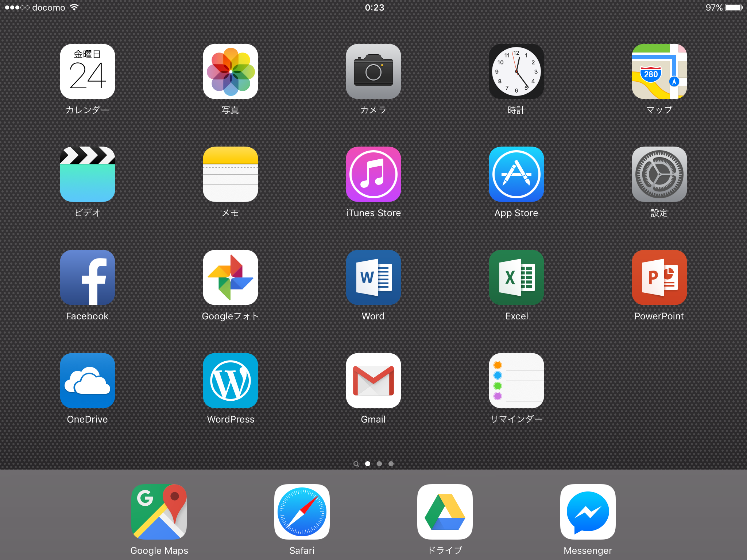Screen dimensions: 747x560
Task: Open the Camera app (カメラ)
Action: tap(373, 71)
